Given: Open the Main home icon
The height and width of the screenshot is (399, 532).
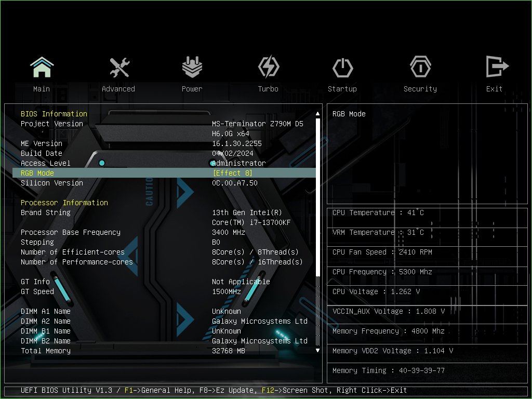Looking at the screenshot, I should [x=42, y=67].
